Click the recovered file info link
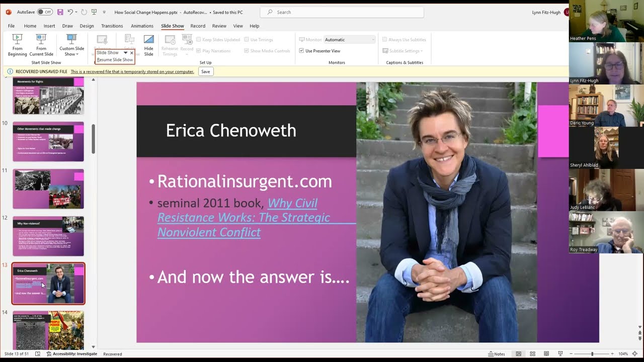The width and height of the screenshot is (644, 362). pos(132,71)
